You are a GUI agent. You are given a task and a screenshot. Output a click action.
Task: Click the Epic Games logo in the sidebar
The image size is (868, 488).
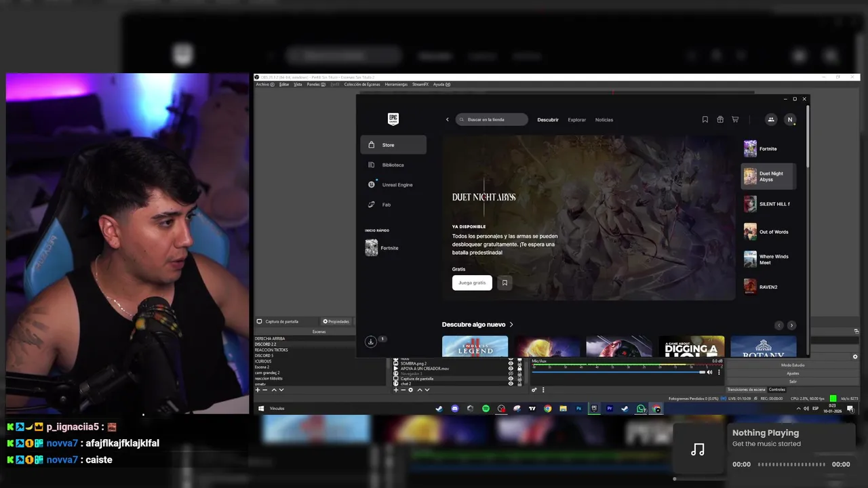click(x=393, y=119)
